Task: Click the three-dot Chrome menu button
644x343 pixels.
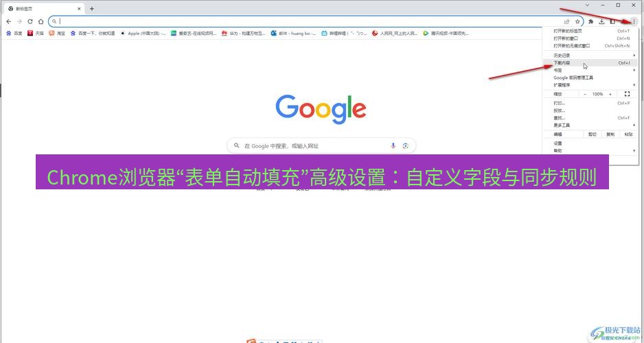Action: [634, 21]
